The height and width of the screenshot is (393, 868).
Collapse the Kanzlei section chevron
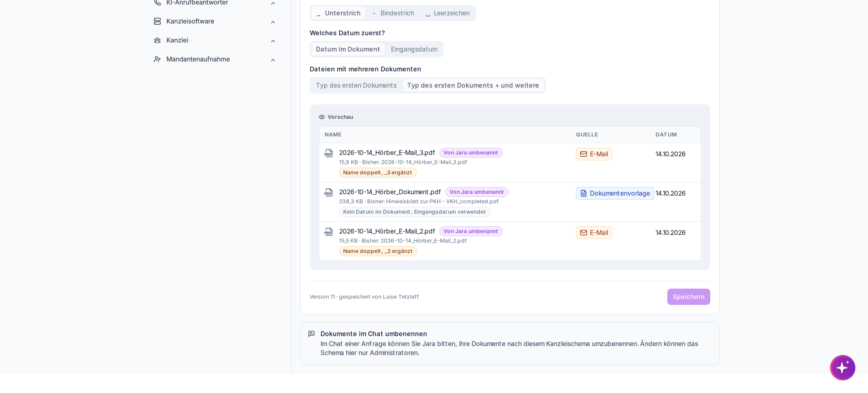coord(273,41)
